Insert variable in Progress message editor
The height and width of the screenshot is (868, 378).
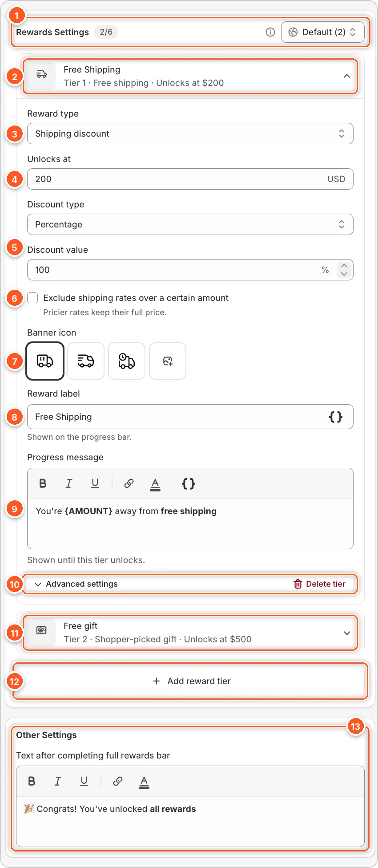coord(189,483)
